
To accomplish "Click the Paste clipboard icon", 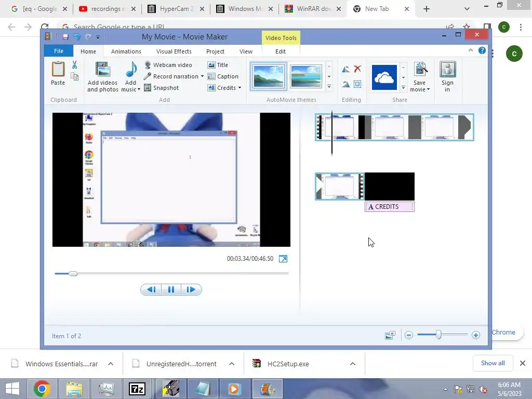I will pos(58,69).
